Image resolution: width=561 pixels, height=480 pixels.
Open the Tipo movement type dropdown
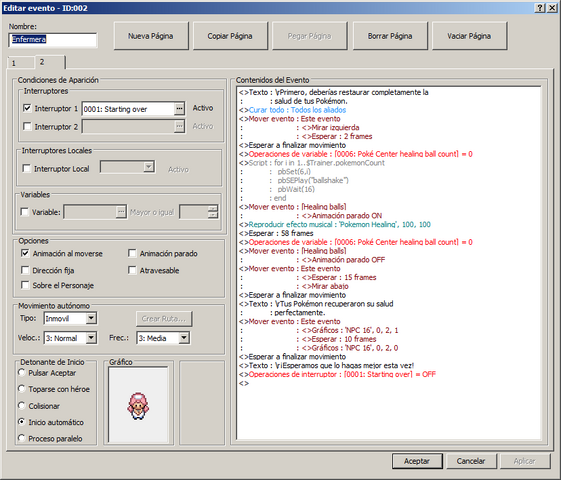(91, 318)
